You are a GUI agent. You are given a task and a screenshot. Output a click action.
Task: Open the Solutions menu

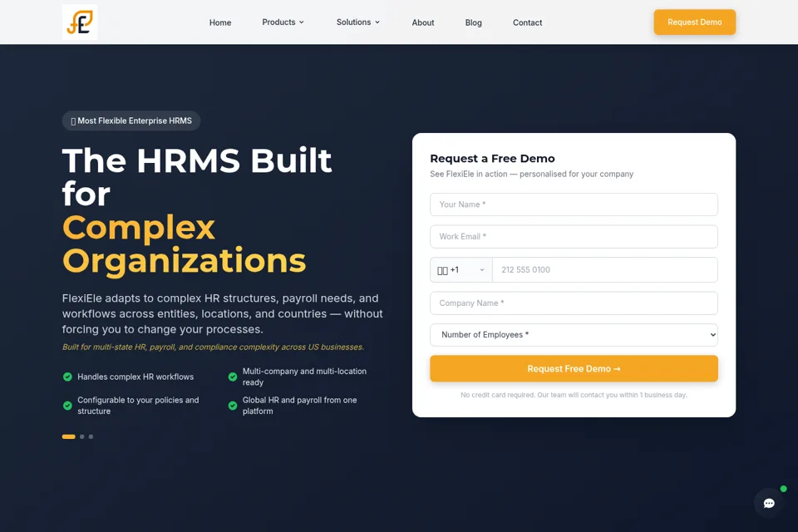357,22
